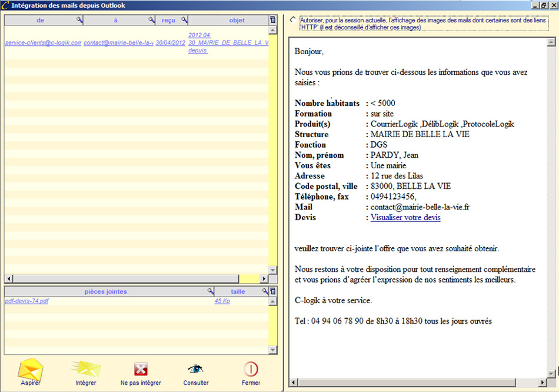Click the magnifier in the 'taille' column header
Image resolution: width=559 pixels, height=392 pixels.
click(x=265, y=291)
